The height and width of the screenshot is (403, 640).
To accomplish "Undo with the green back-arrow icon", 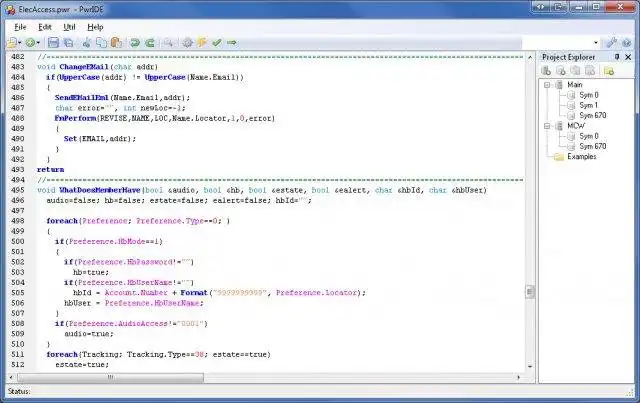I will tap(134, 42).
